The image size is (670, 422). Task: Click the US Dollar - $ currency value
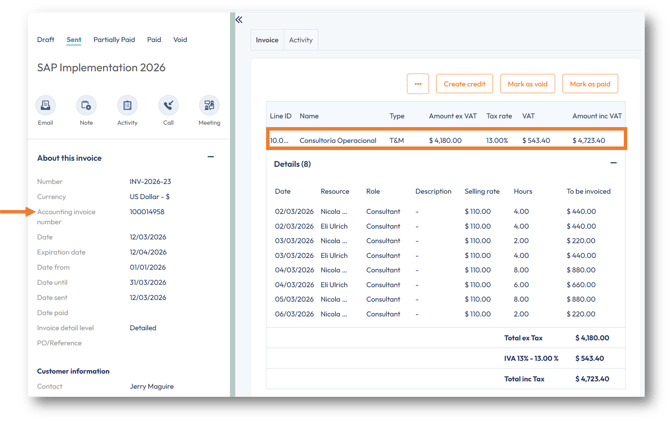pos(150,196)
